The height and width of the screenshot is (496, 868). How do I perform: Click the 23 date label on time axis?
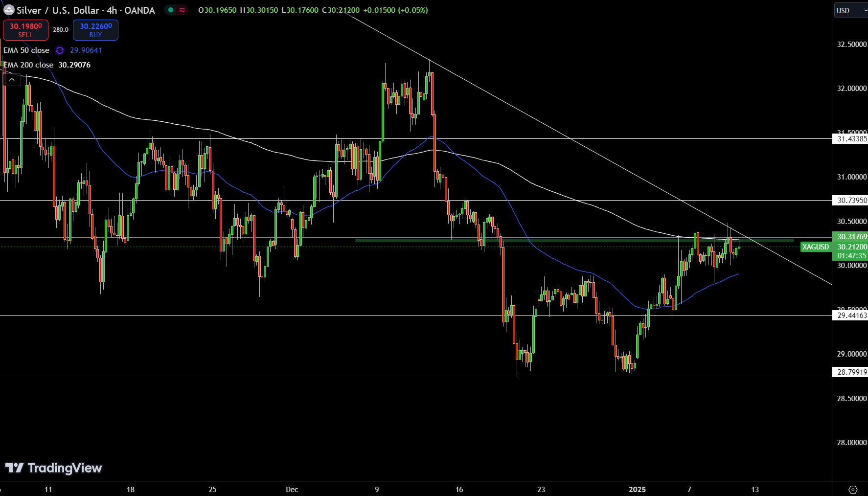(x=541, y=489)
